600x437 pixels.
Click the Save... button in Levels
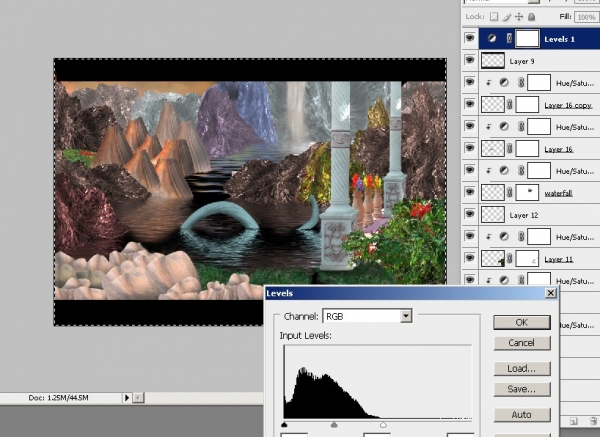[522, 389]
